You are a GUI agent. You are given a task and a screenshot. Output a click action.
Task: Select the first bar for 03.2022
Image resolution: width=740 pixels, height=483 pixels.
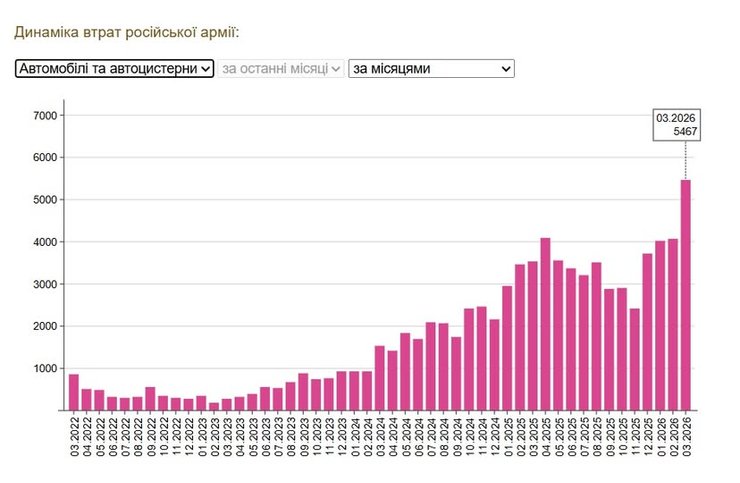point(73,392)
